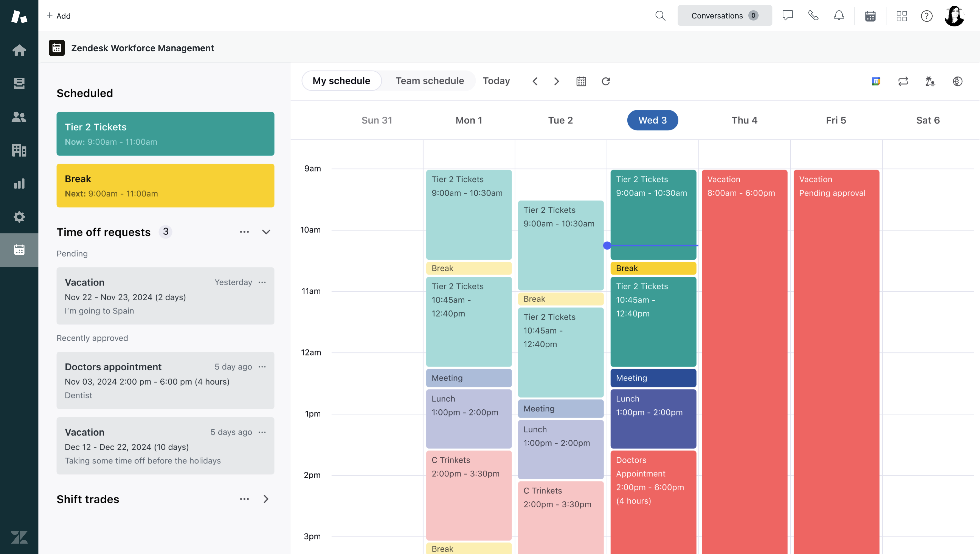
Task: Select the Wed 3 day header
Action: pos(652,120)
